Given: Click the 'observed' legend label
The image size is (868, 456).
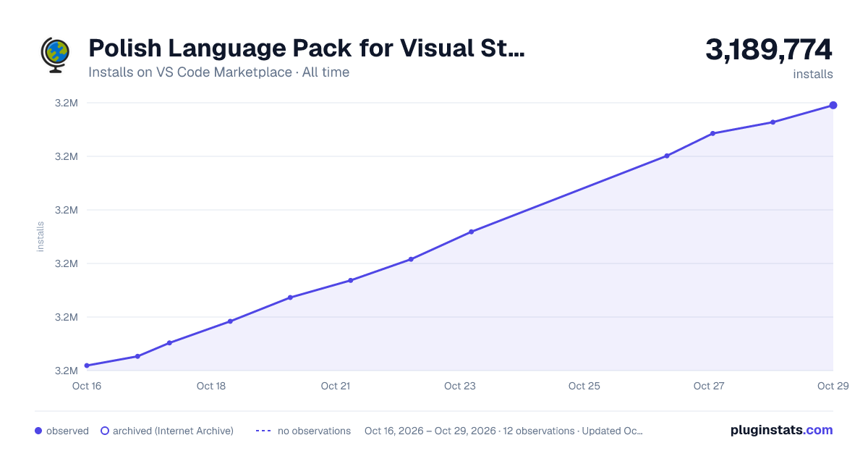Looking at the screenshot, I should pos(67,431).
